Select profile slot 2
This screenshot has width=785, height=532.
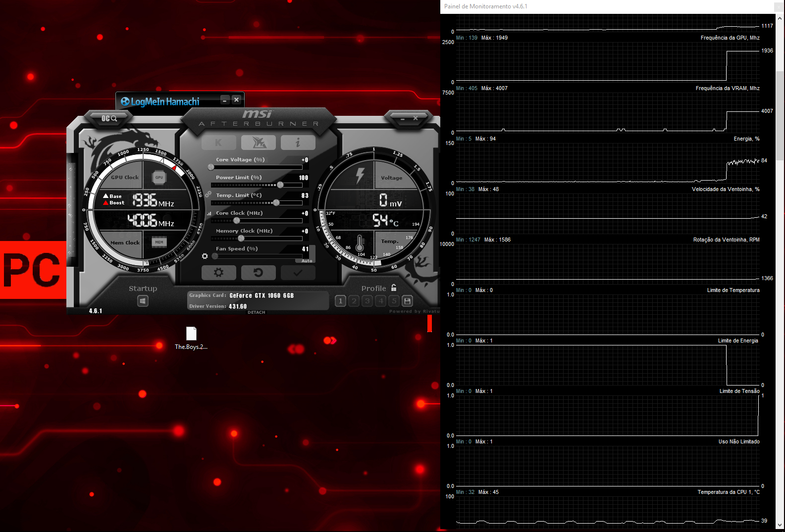click(x=354, y=301)
